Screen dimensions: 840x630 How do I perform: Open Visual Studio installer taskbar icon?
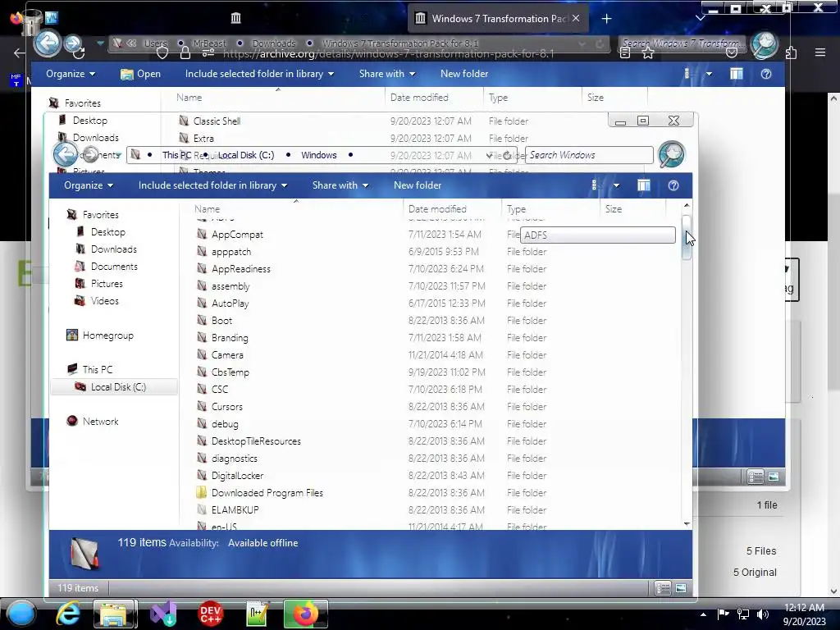click(x=163, y=614)
